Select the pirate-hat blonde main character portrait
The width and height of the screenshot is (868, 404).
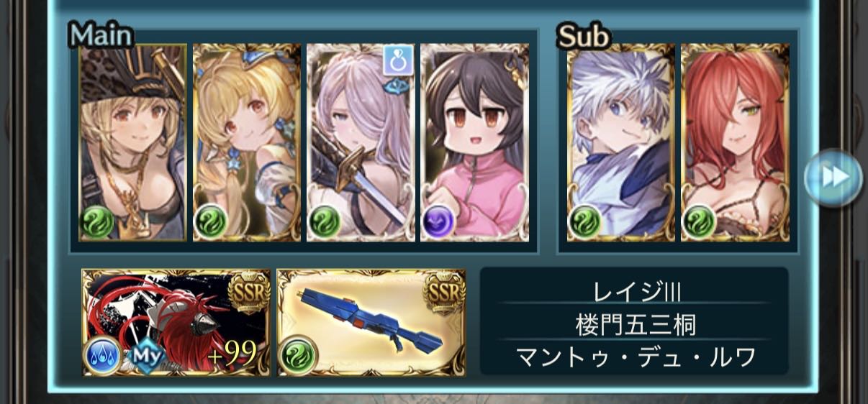tap(132, 142)
